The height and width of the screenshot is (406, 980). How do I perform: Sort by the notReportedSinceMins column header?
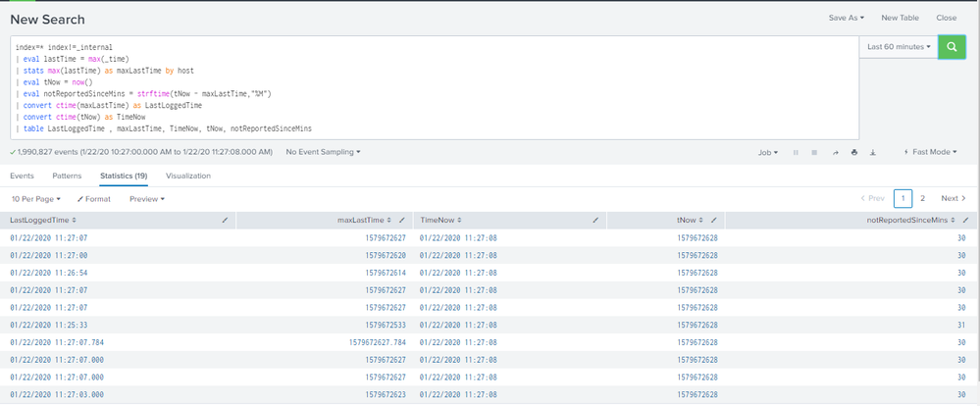912,220
